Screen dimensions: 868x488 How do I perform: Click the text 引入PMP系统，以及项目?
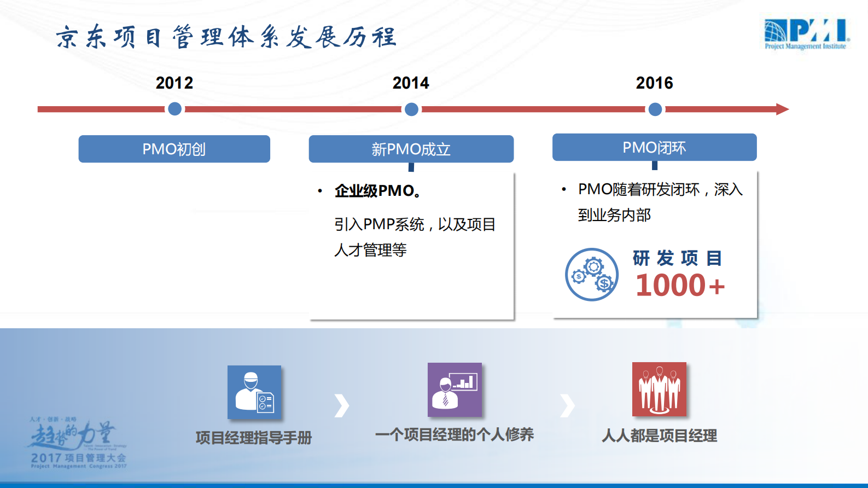(x=415, y=224)
